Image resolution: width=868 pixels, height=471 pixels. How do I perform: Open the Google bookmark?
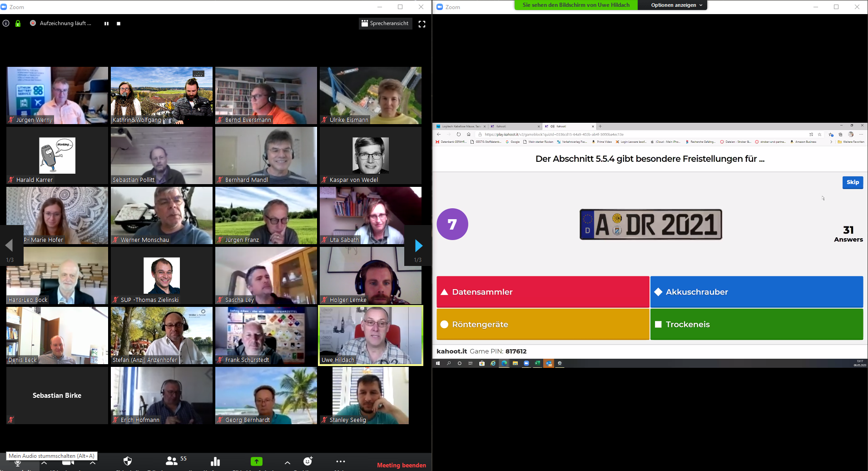[512, 142]
